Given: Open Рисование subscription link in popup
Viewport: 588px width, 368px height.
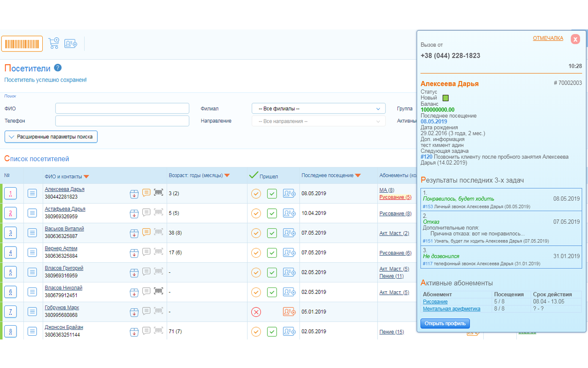Looking at the screenshot, I should pyautogui.click(x=435, y=302).
